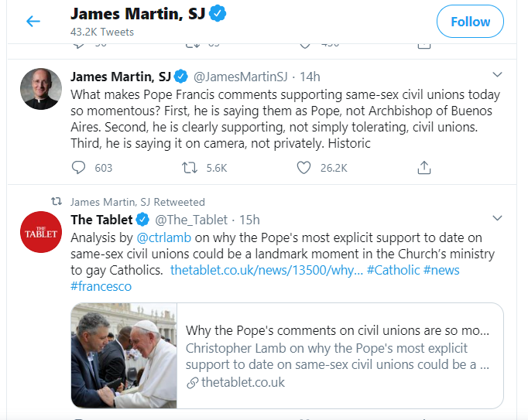Follow James Martin, SJ
Screen dimensions: 528x420
[470, 22]
